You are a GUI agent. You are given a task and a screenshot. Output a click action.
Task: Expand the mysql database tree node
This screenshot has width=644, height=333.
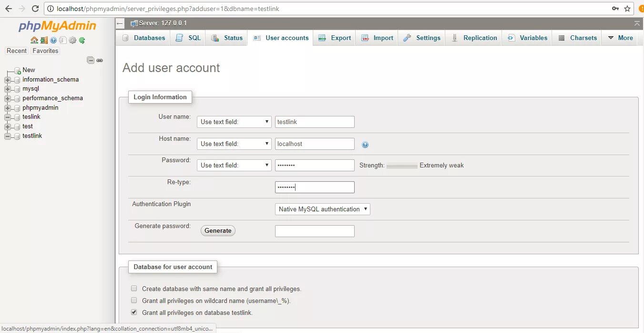coord(8,89)
